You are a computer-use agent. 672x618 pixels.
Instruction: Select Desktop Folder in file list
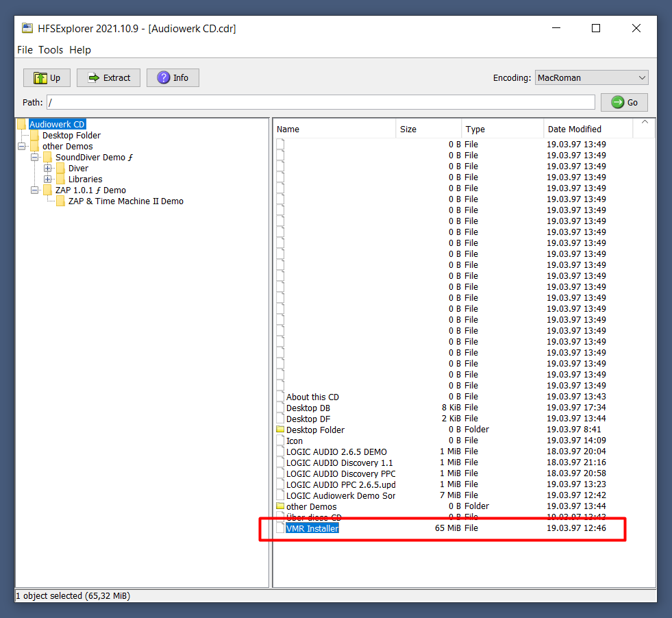pyautogui.click(x=315, y=430)
